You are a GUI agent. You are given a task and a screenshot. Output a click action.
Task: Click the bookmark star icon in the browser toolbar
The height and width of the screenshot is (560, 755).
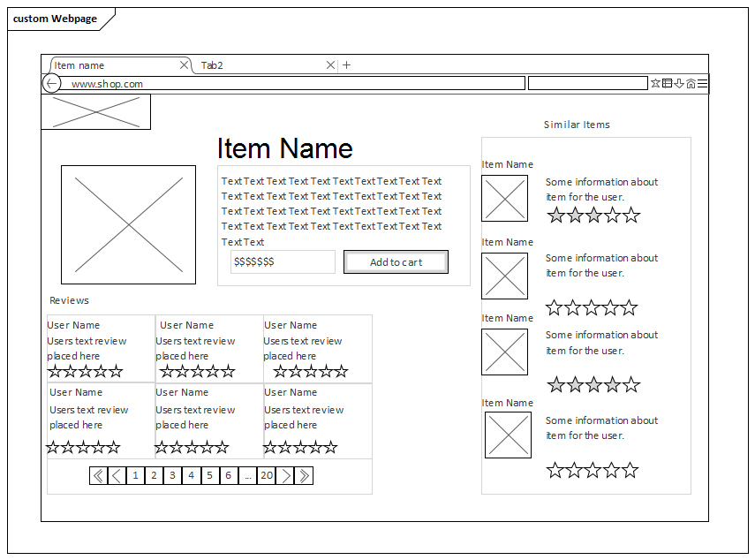click(x=655, y=83)
